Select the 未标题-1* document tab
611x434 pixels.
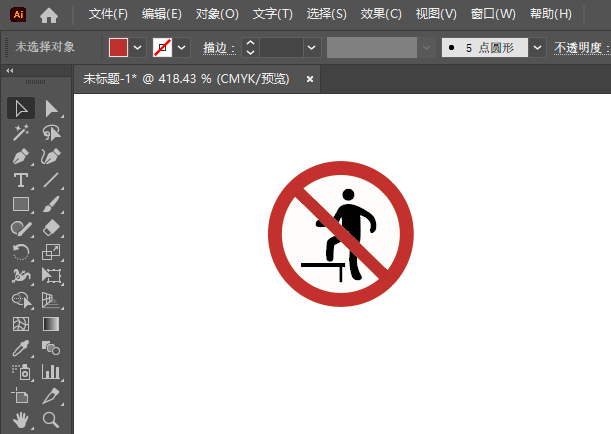click(186, 79)
